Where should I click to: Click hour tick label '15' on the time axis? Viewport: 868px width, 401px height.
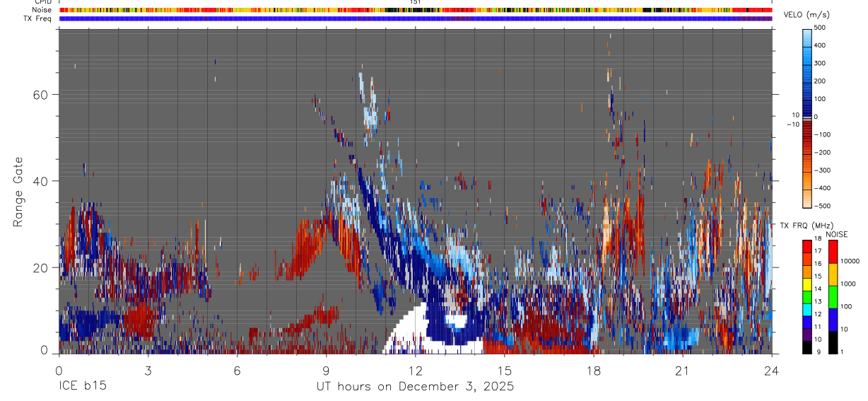[504, 371]
